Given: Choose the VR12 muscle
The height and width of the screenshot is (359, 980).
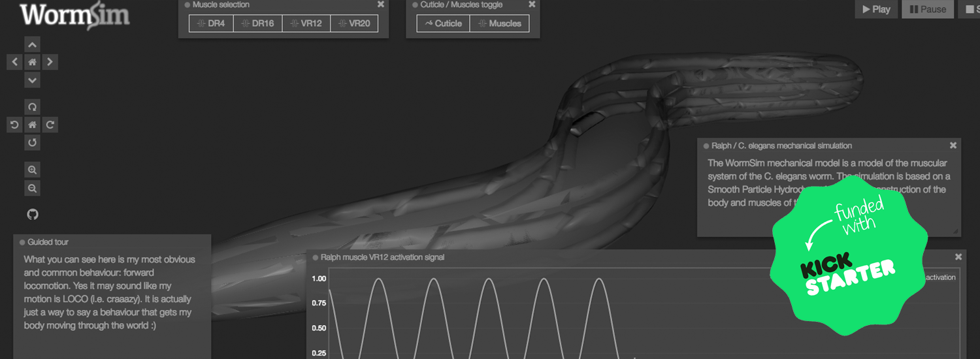Looking at the screenshot, I should [306, 23].
